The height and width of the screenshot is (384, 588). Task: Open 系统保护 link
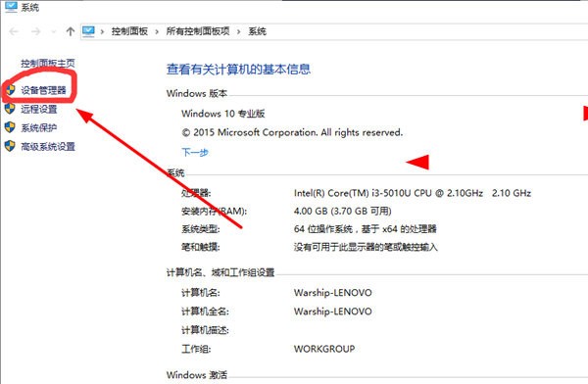[x=38, y=128]
